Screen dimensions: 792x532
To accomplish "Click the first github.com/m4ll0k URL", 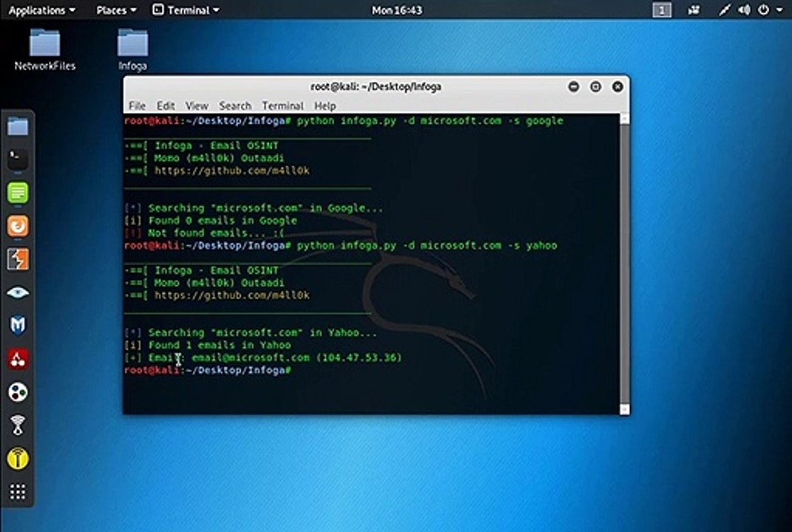I will [x=232, y=171].
